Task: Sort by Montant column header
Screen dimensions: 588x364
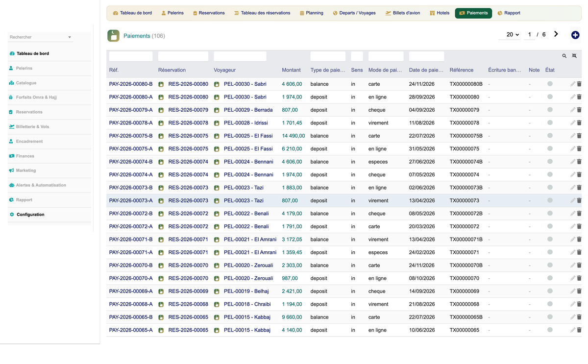Action: [x=292, y=70]
